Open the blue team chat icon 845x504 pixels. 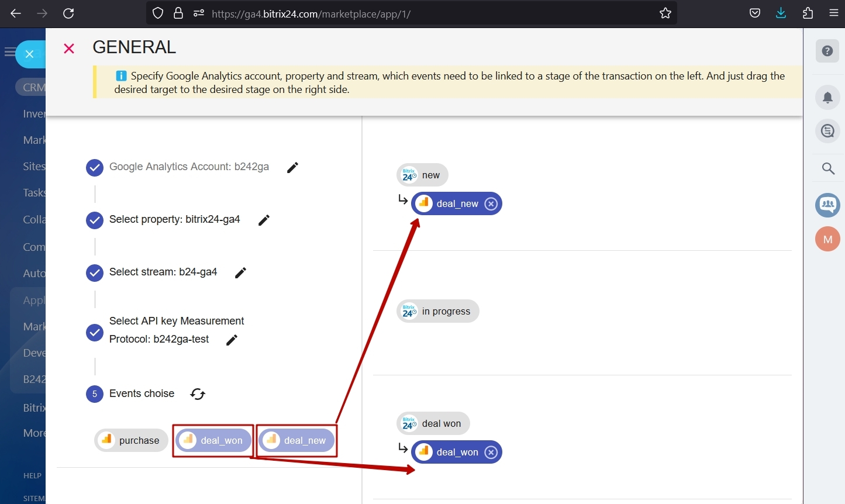tap(827, 205)
